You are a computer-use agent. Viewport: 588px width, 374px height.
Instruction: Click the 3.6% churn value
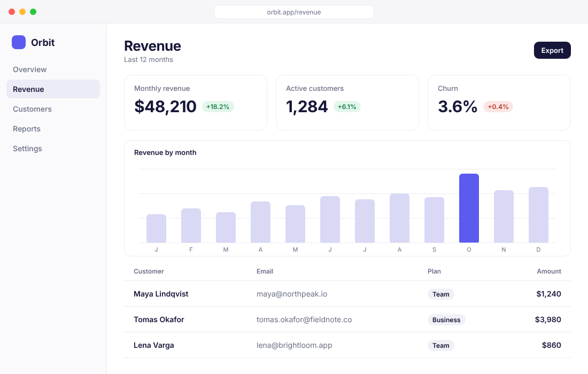point(458,106)
